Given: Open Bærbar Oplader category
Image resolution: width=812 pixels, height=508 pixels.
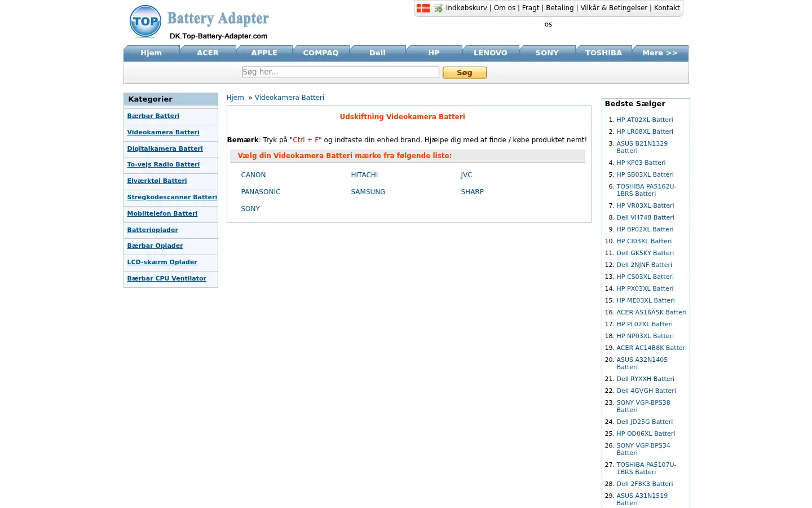Looking at the screenshot, I should tap(155, 246).
